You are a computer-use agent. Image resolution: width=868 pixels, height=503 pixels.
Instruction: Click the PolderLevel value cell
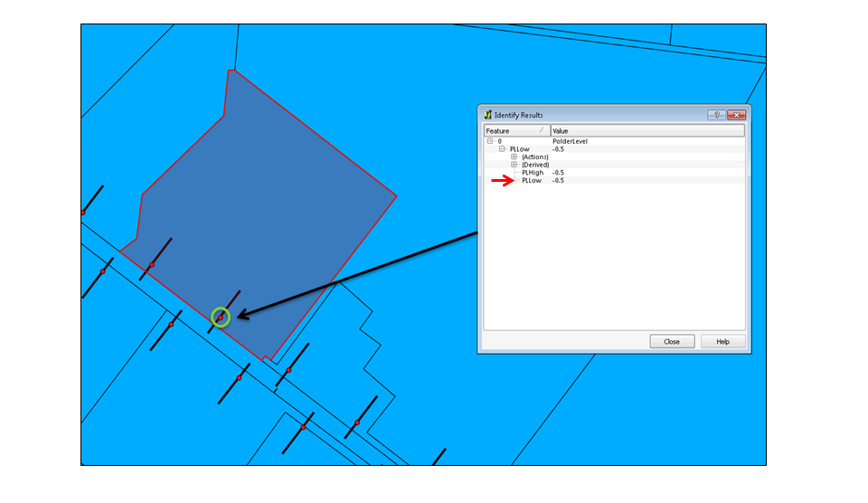pyautogui.click(x=570, y=141)
